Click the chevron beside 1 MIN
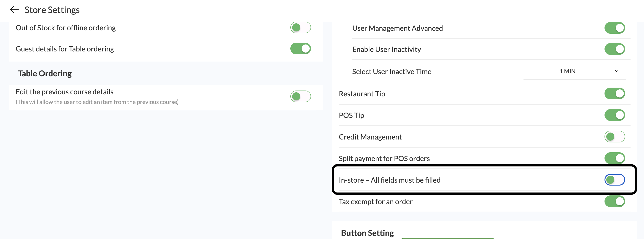Image resolution: width=644 pixels, height=239 pixels. click(616, 71)
